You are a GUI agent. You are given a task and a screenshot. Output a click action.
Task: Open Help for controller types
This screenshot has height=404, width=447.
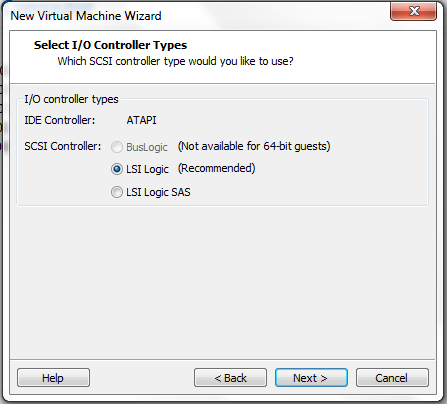(x=53, y=378)
